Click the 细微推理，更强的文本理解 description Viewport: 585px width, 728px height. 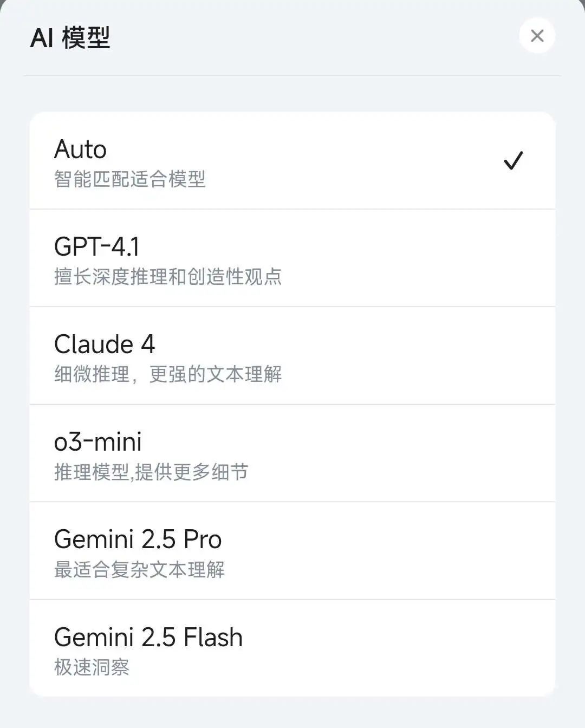tap(168, 374)
